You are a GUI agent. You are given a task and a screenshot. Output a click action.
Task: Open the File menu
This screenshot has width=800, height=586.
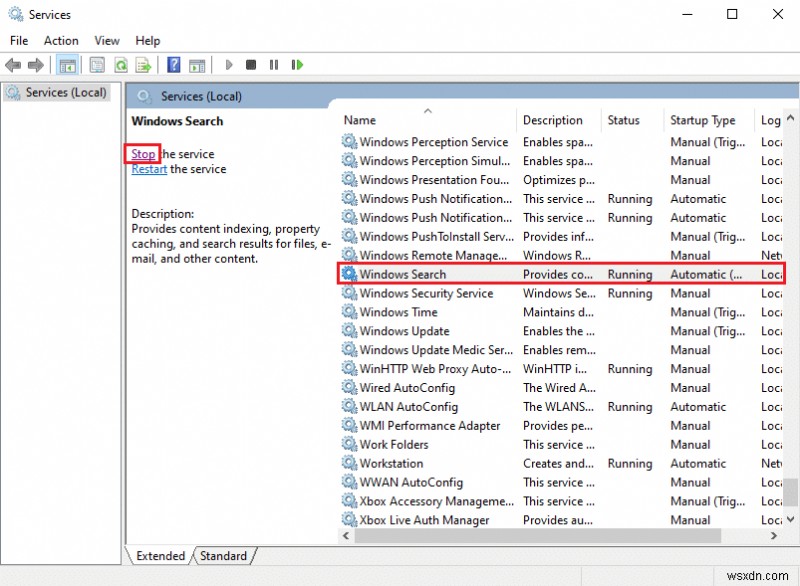tap(19, 40)
